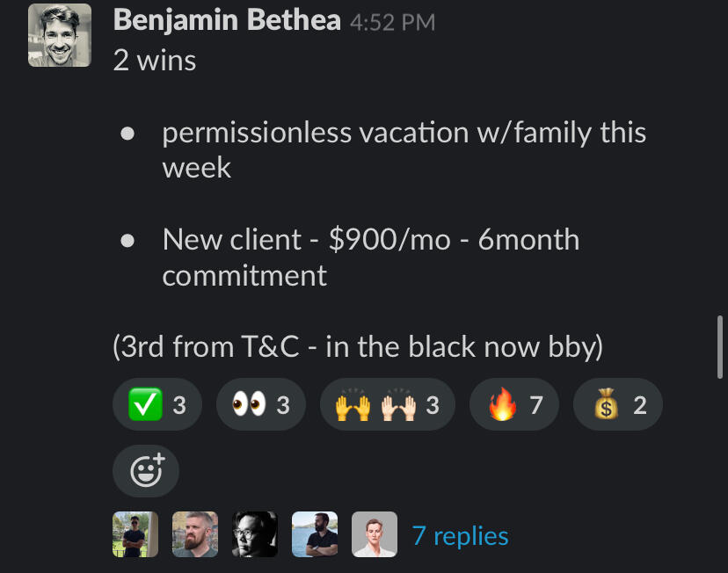The image size is (728, 573).
Task: Toggle the eyes emoji reaction
Action: tap(259, 405)
